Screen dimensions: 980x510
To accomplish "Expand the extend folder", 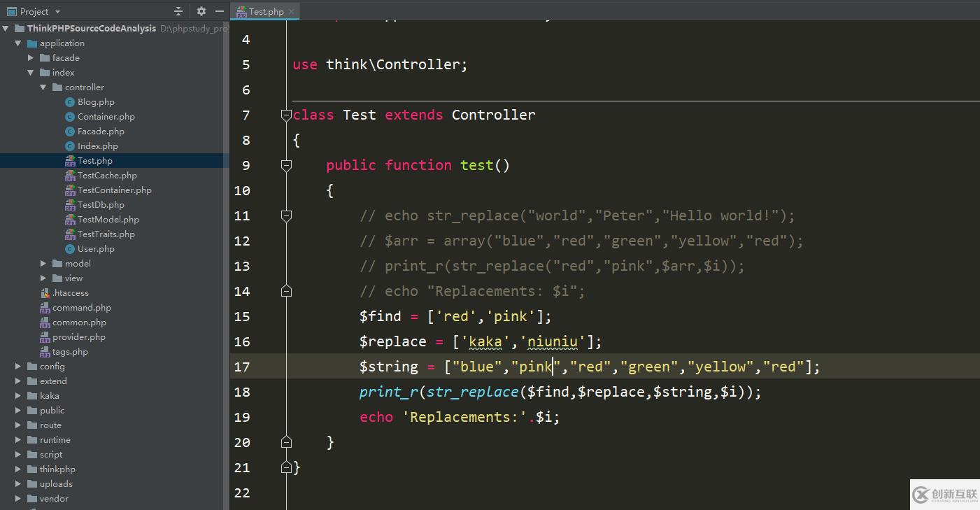I will click(18, 381).
